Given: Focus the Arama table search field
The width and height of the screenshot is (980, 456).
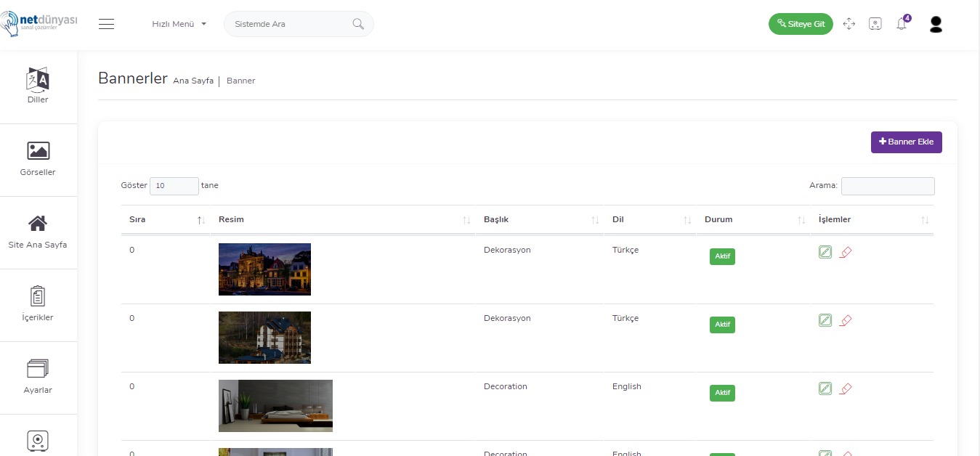Looking at the screenshot, I should pyautogui.click(x=888, y=186).
